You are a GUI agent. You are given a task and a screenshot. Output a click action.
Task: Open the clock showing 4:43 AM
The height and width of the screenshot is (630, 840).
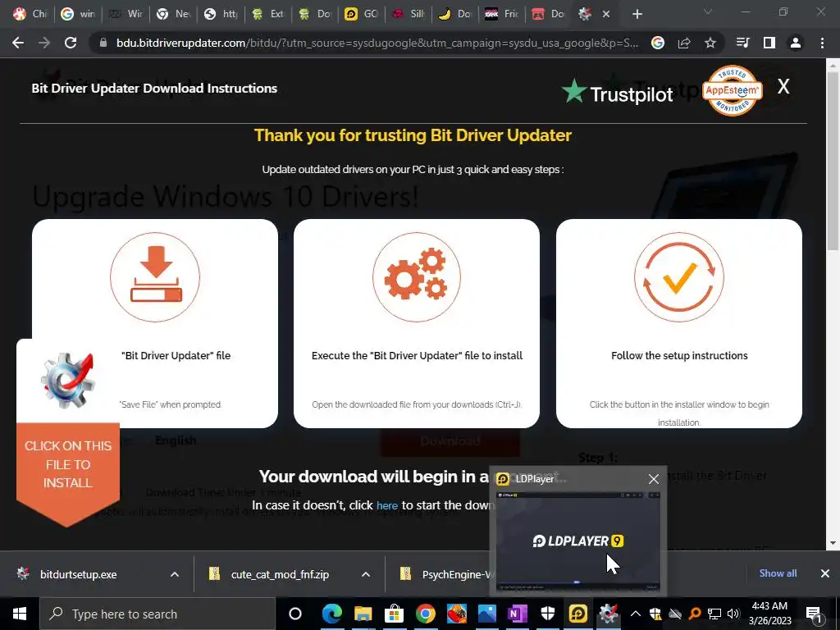point(769,614)
